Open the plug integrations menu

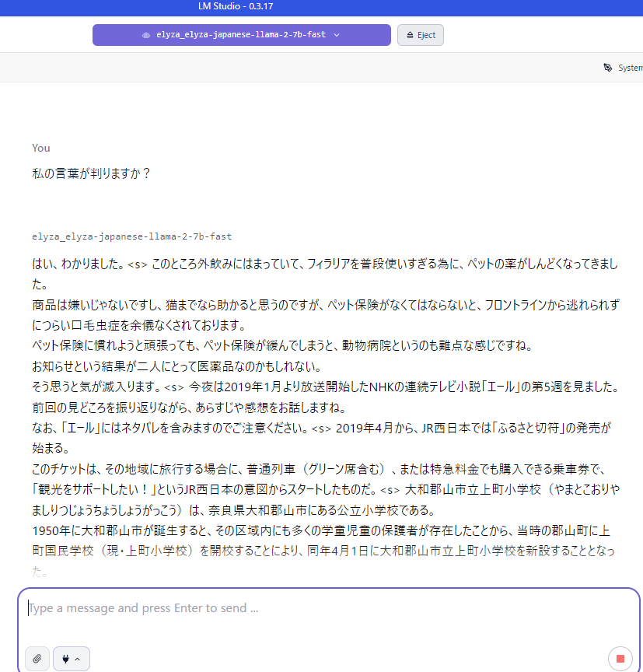tap(72, 659)
